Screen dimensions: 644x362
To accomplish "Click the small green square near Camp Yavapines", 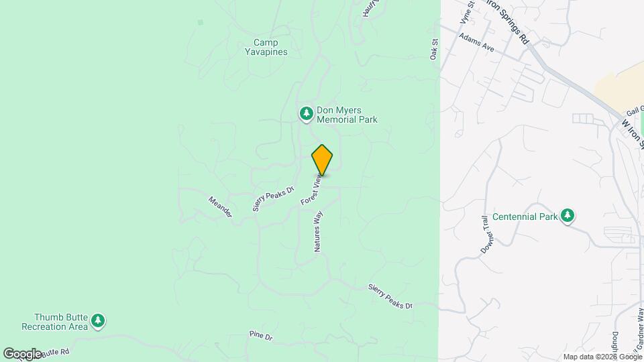I will click(x=200, y=22).
